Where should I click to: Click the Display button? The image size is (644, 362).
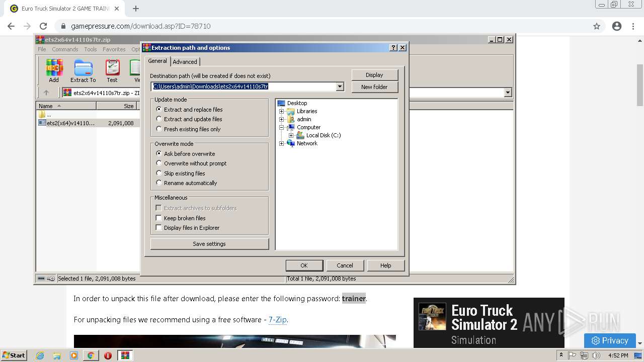[x=374, y=75]
